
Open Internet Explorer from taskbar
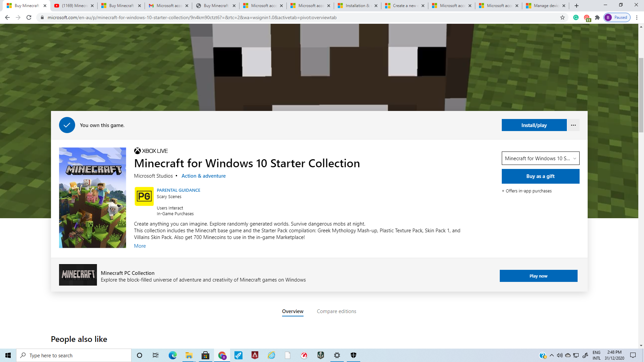tap(271, 355)
